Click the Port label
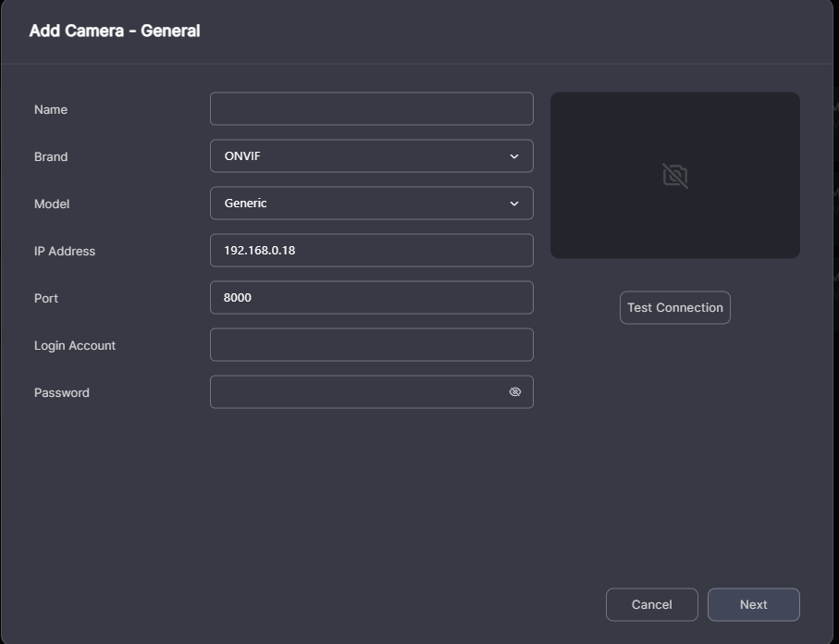839x644 pixels. pyautogui.click(x=46, y=298)
